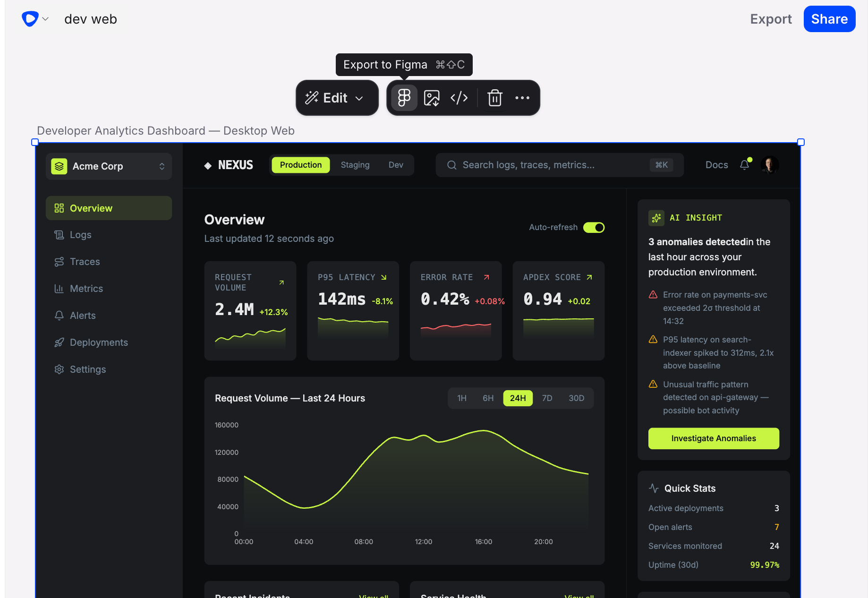Switch to the Production environment tab
This screenshot has height=598, width=868.
(x=301, y=165)
